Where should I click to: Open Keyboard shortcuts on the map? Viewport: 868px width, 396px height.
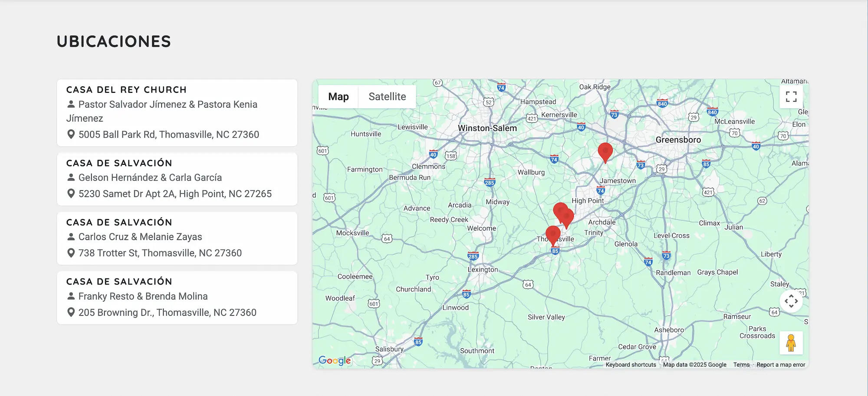(631, 365)
